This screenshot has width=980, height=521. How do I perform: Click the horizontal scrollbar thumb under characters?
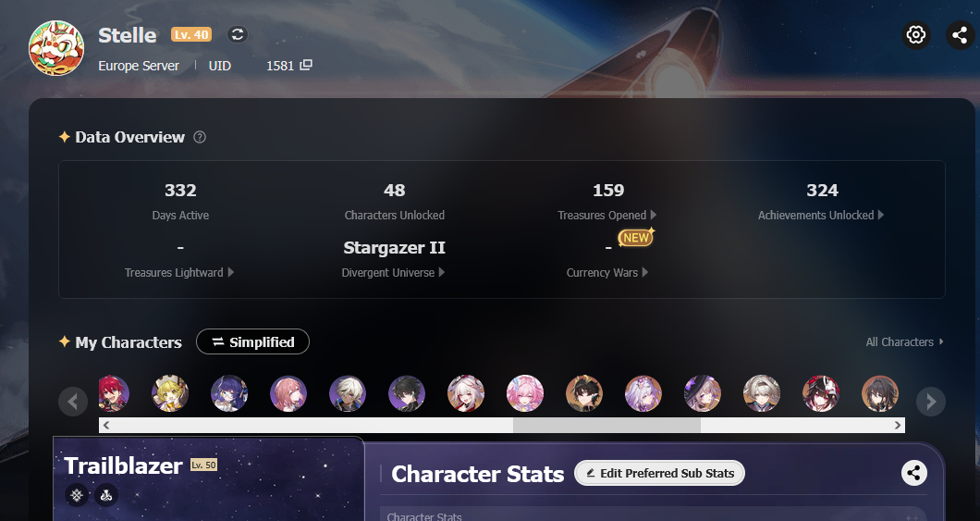606,426
